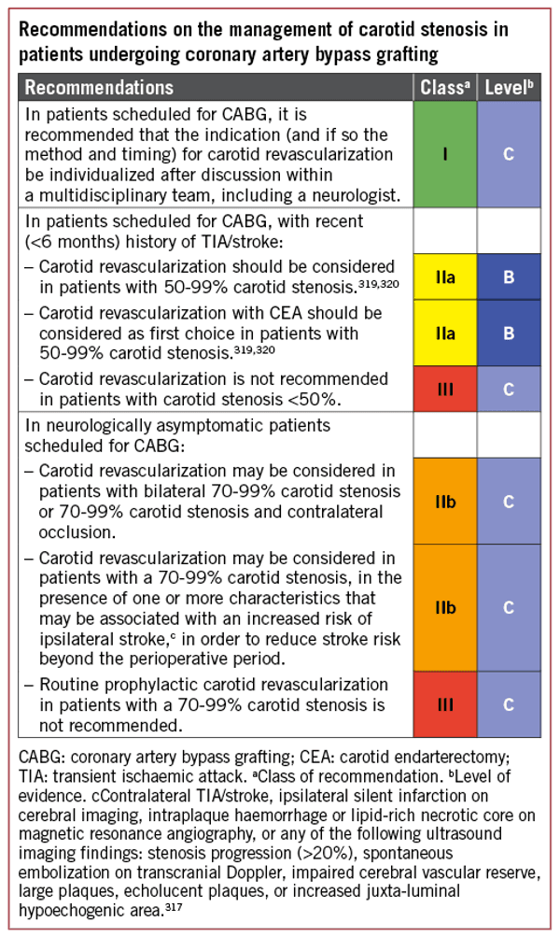Click the table title heading text
Image resolution: width=560 pixels, height=936 pixels.
point(263,42)
